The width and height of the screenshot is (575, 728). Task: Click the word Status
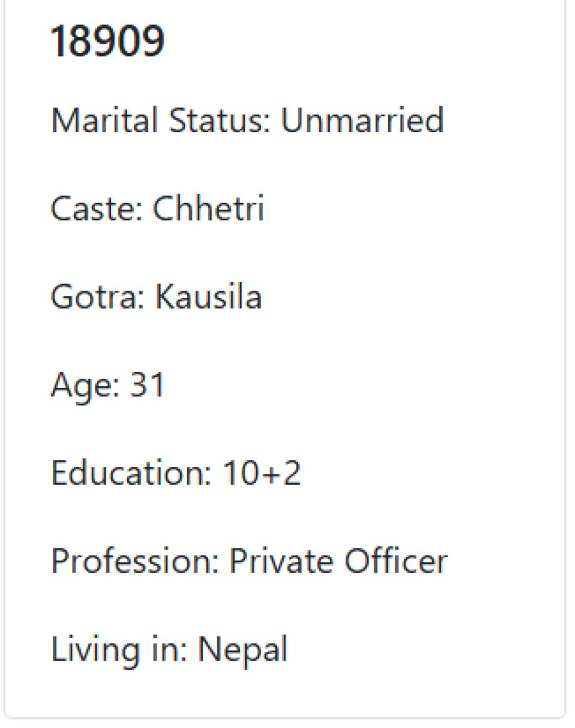point(219,120)
